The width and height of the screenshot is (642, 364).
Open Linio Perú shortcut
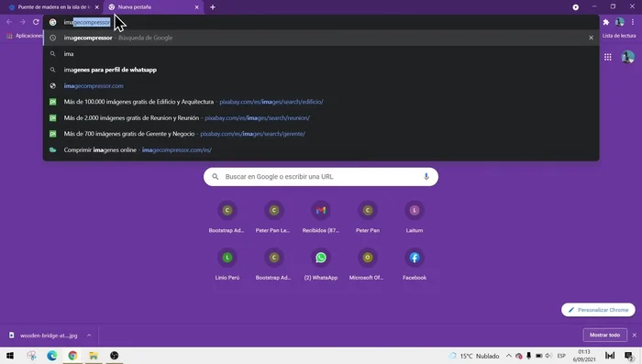[227, 264]
